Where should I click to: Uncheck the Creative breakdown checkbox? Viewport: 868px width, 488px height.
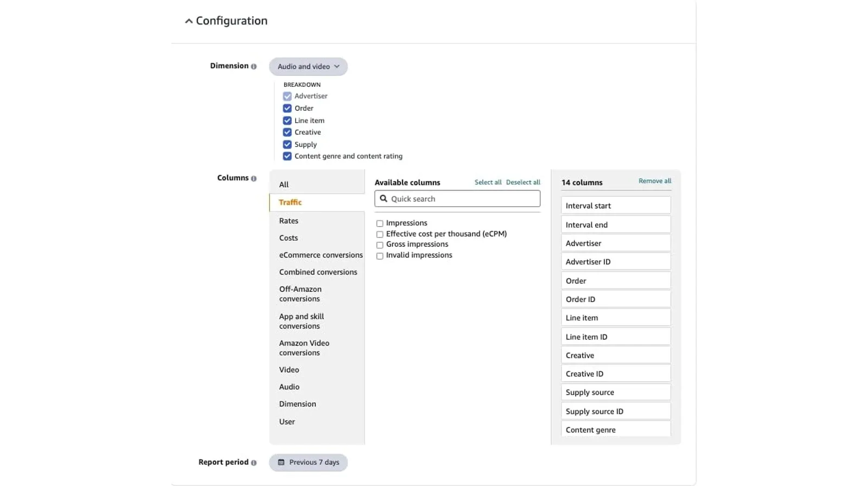click(x=287, y=132)
